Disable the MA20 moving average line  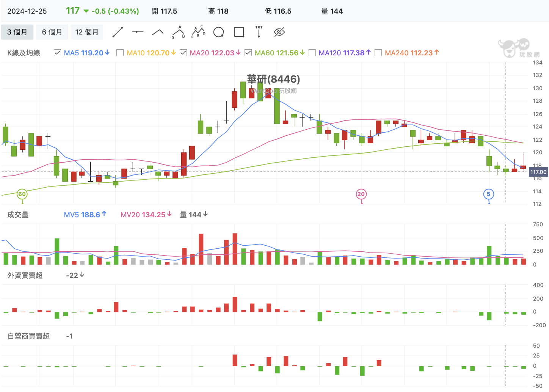[x=184, y=53]
